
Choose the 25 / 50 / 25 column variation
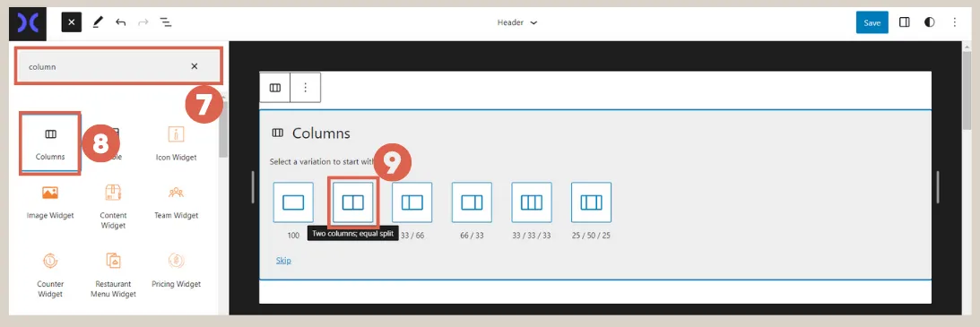(591, 202)
